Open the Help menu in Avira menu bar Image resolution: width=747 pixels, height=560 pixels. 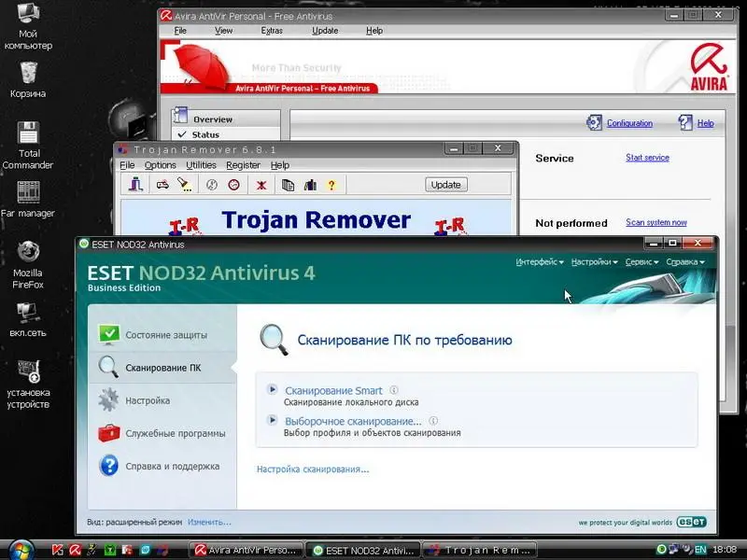tap(374, 31)
